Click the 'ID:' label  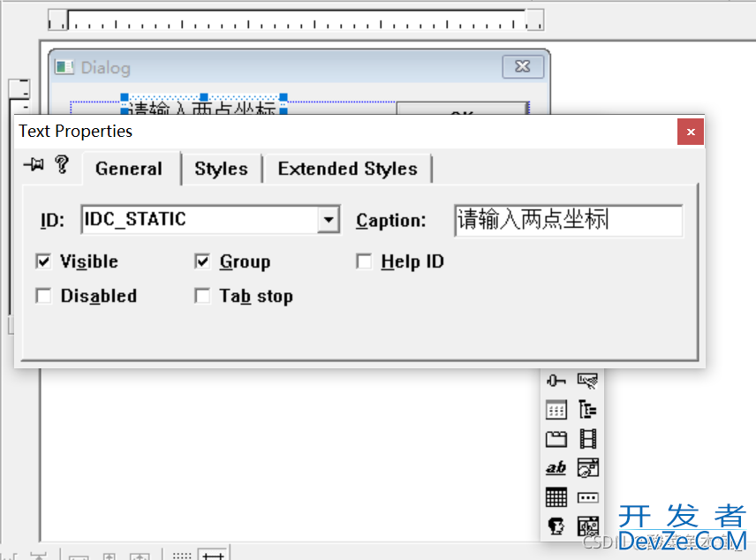[x=52, y=221]
